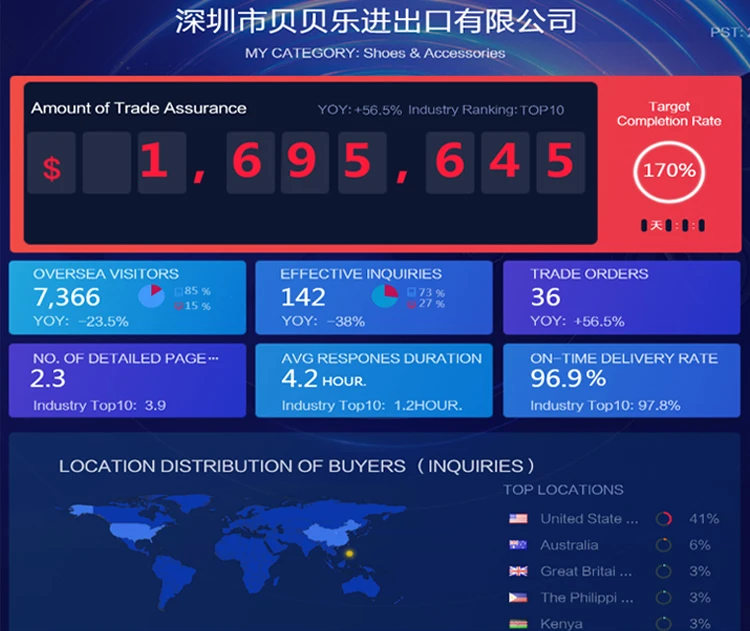Image resolution: width=750 pixels, height=631 pixels.
Task: Click the Effective Inquiries pie chart
Action: tap(385, 296)
